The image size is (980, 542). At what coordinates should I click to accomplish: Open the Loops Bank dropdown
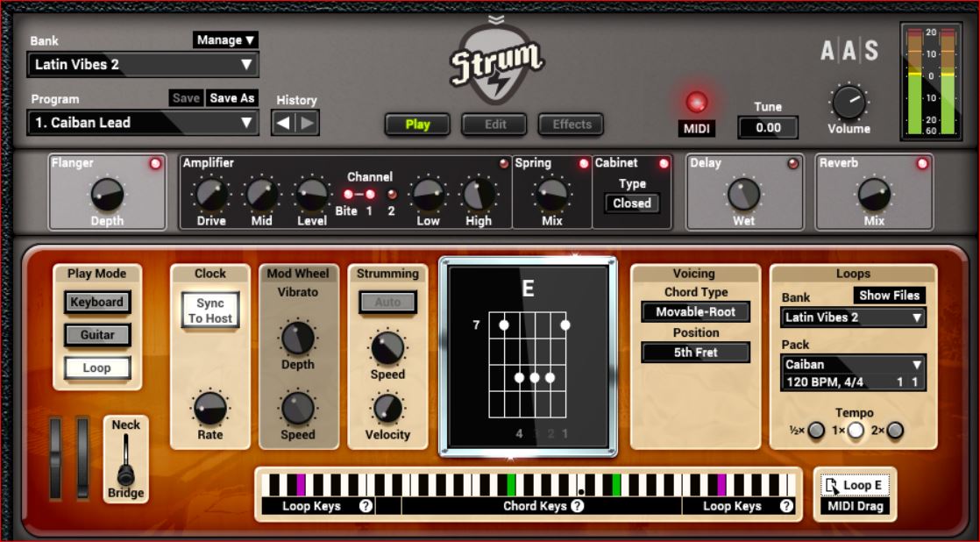tap(853, 317)
